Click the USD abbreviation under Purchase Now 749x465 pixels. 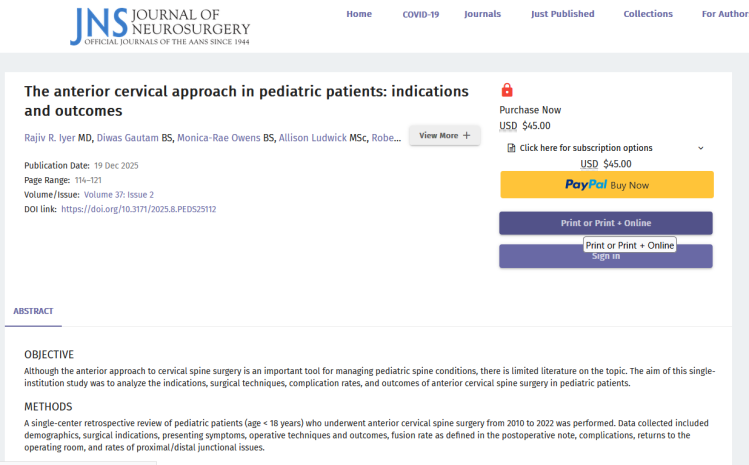tap(508, 126)
